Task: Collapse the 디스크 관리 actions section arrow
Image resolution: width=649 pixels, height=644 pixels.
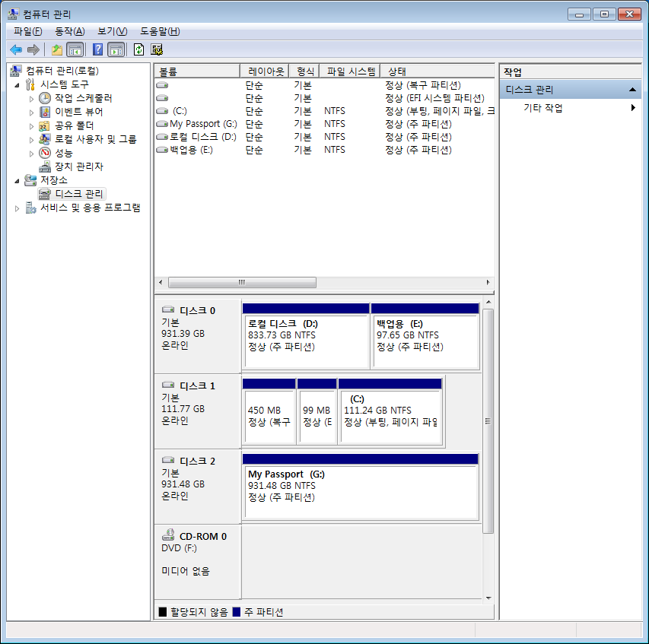Action: pyautogui.click(x=632, y=90)
